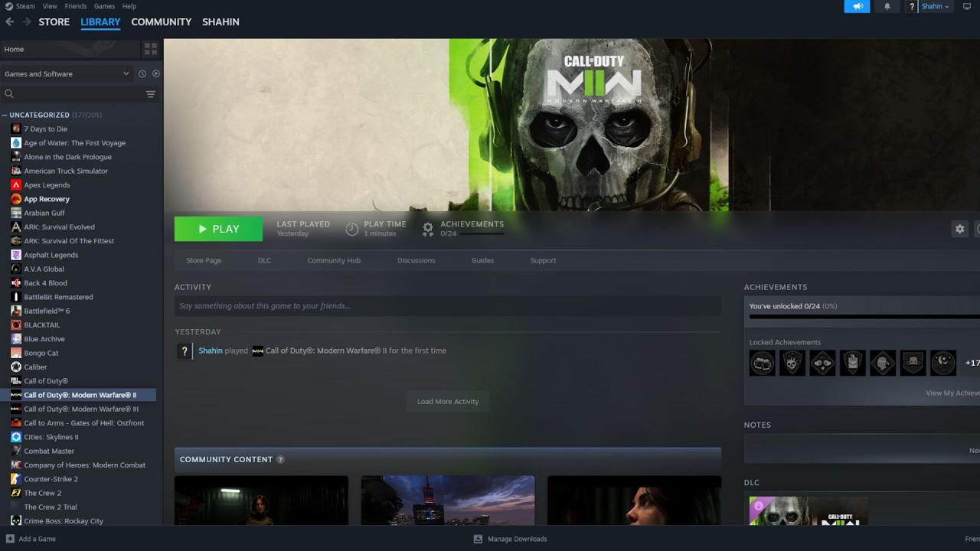This screenshot has height=551, width=980.
Task: Click the skull locked achievement icon
Action: coord(792,363)
